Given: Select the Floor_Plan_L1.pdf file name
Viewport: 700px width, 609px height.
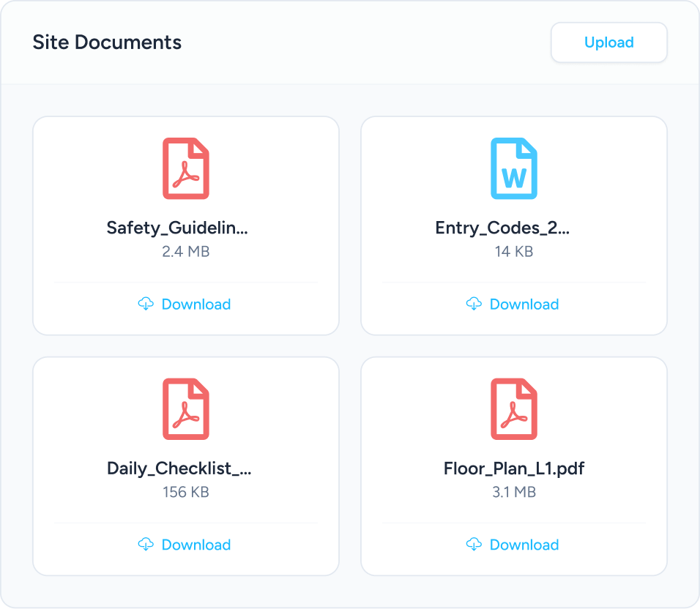Looking at the screenshot, I should click(x=514, y=468).
